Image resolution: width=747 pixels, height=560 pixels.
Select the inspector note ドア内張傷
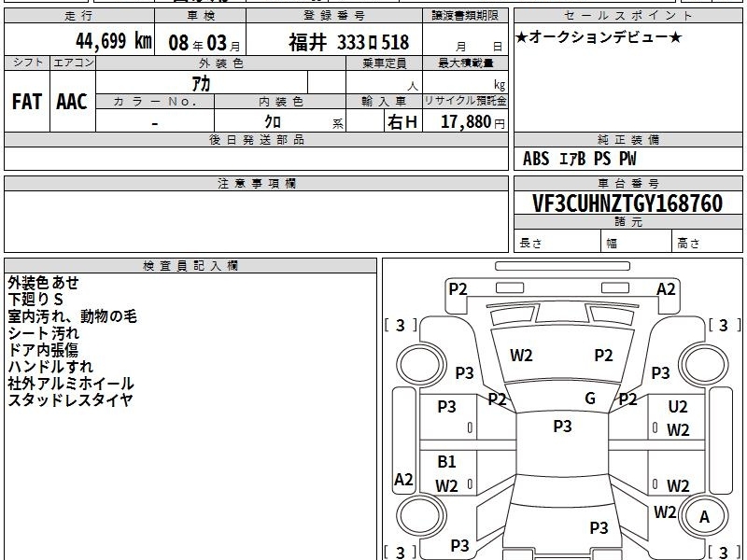(x=43, y=349)
